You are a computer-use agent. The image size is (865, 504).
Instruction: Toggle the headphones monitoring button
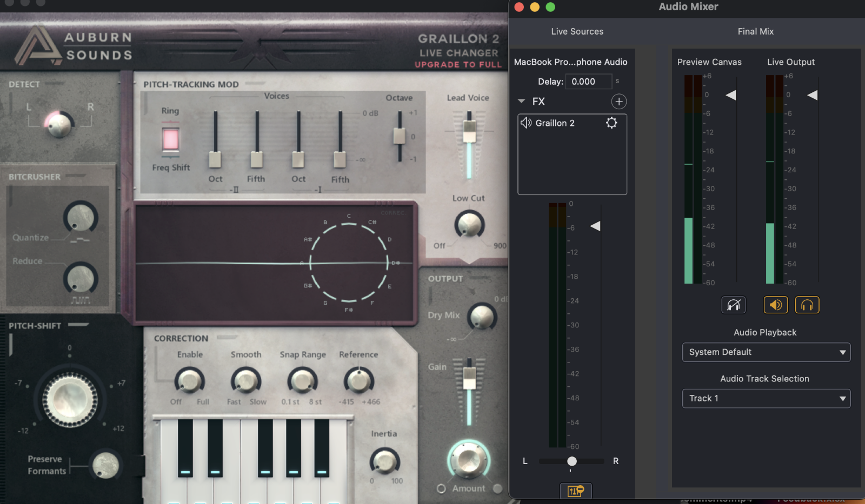[x=807, y=305]
